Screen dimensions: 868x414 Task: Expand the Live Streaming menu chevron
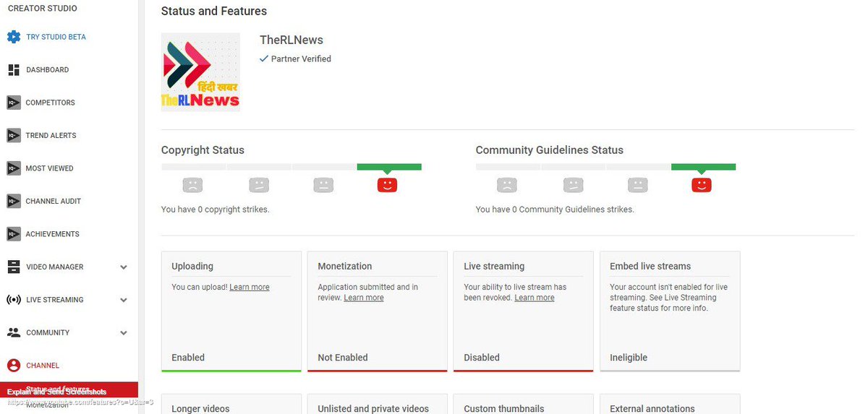(x=124, y=300)
